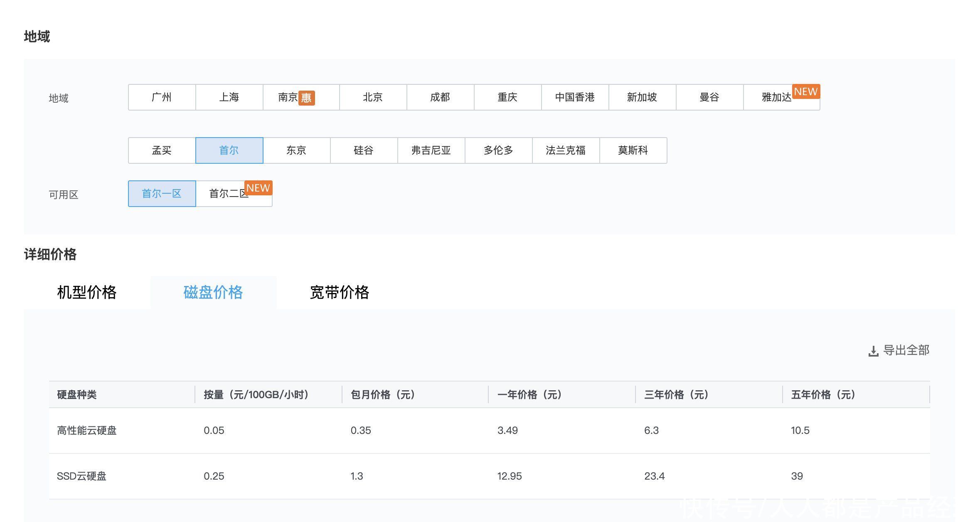Choose the 孟买 region
980x522 pixels.
pyautogui.click(x=162, y=150)
